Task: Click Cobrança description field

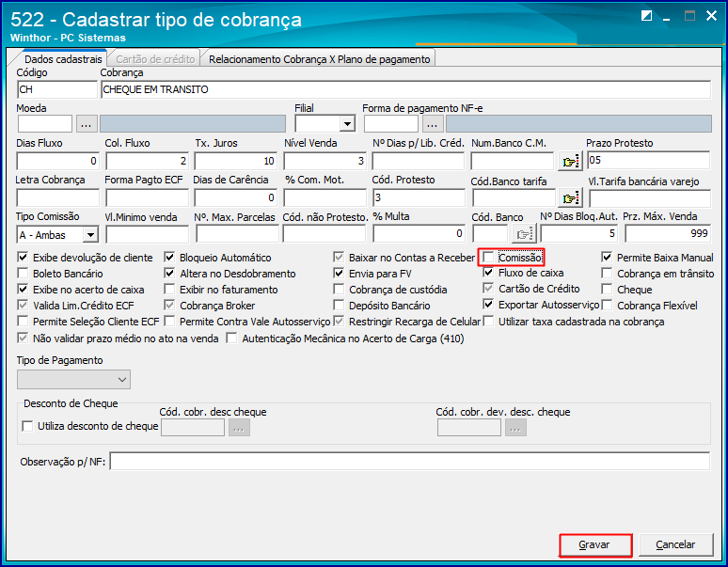Action: pyautogui.click(x=405, y=89)
